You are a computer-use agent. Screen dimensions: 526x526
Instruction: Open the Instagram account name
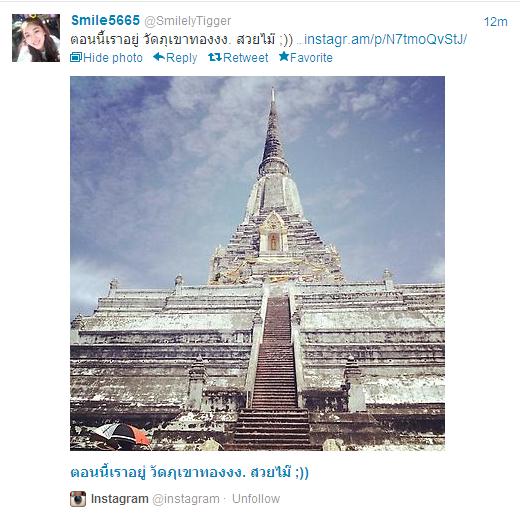119,499
